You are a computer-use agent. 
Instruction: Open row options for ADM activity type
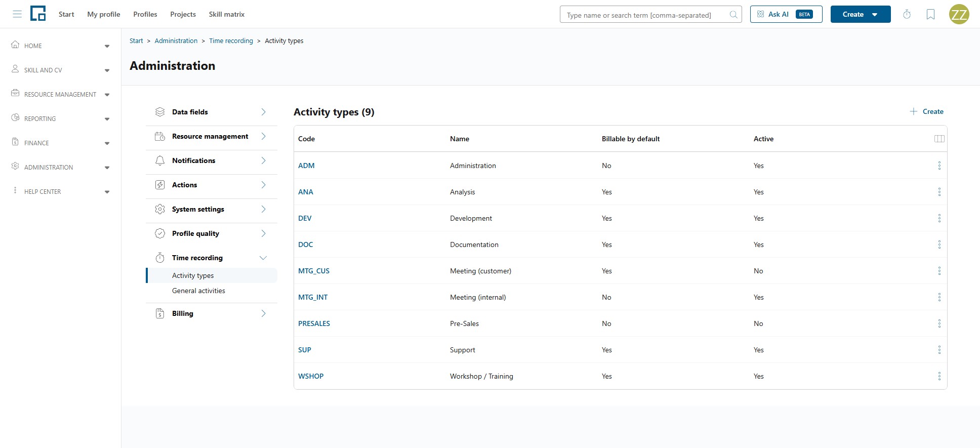pos(939,166)
